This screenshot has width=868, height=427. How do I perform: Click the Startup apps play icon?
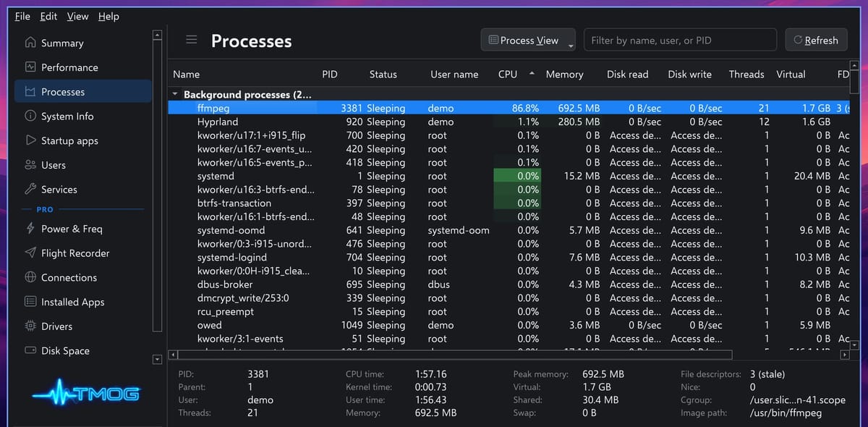pyautogui.click(x=30, y=140)
